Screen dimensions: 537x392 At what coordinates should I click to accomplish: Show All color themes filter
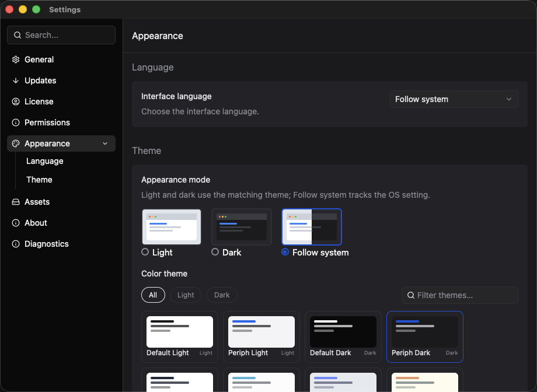153,295
